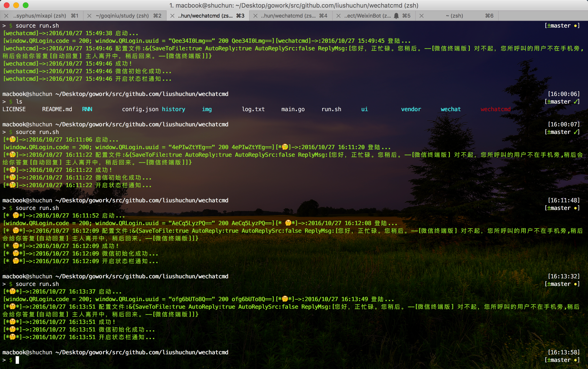
Task: Click the window title bar text
Action: click(x=294, y=5)
